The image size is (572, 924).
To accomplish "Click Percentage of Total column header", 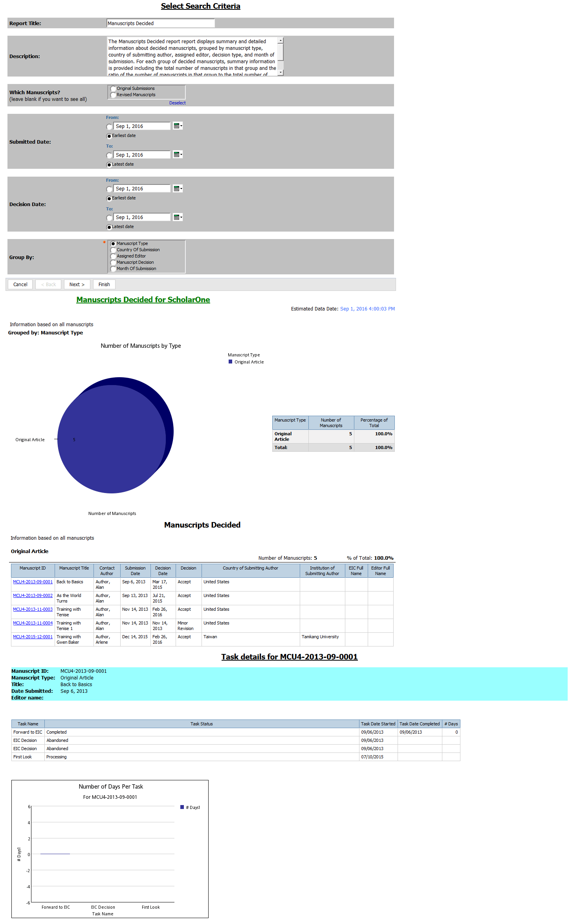I will click(374, 423).
